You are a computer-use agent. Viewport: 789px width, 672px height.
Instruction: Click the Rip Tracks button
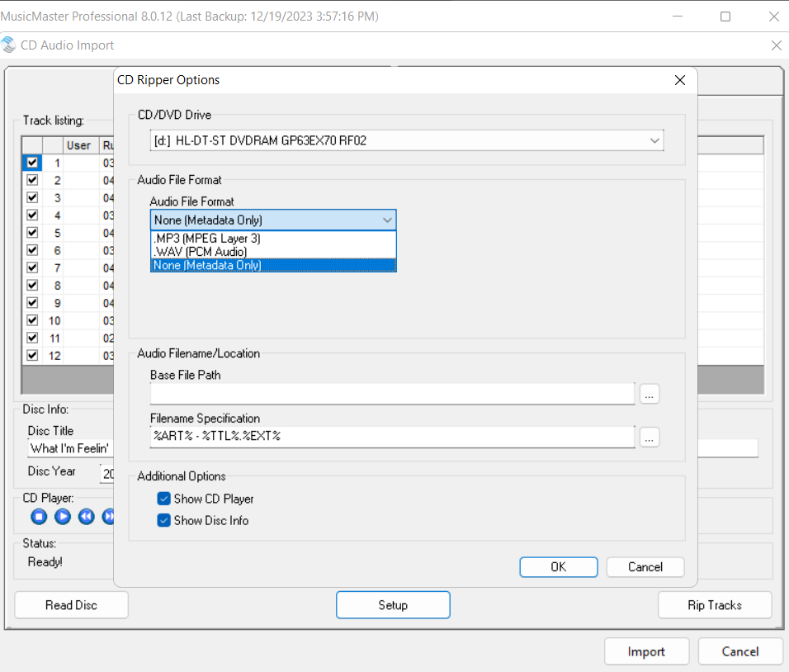714,605
